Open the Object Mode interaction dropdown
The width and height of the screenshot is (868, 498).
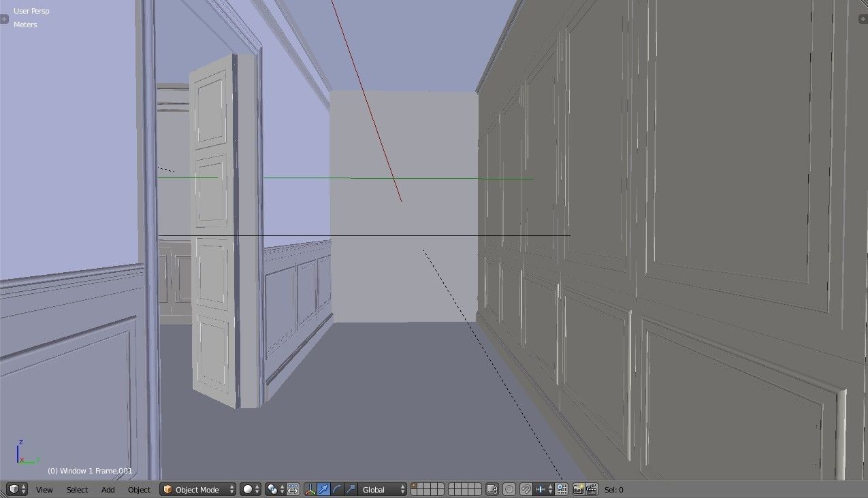click(x=198, y=489)
